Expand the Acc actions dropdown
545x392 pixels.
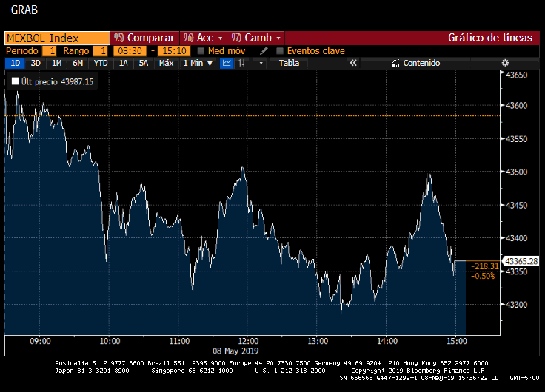pos(202,38)
